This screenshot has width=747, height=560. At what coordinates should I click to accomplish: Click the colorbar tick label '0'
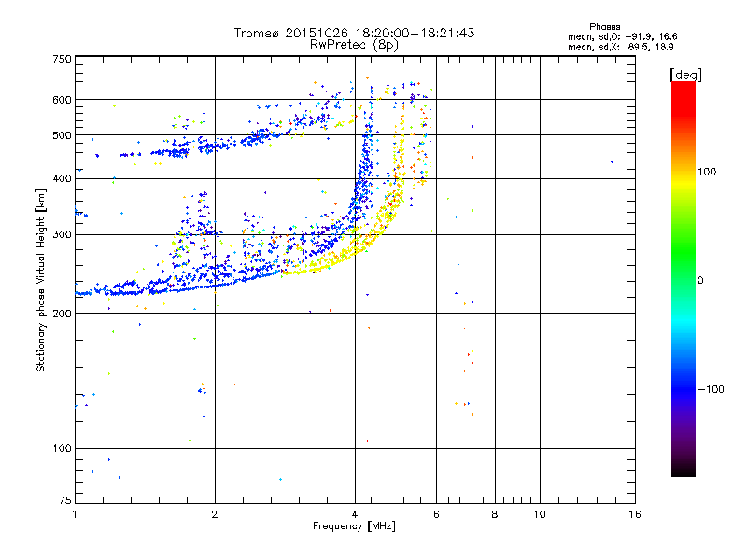[x=700, y=281]
